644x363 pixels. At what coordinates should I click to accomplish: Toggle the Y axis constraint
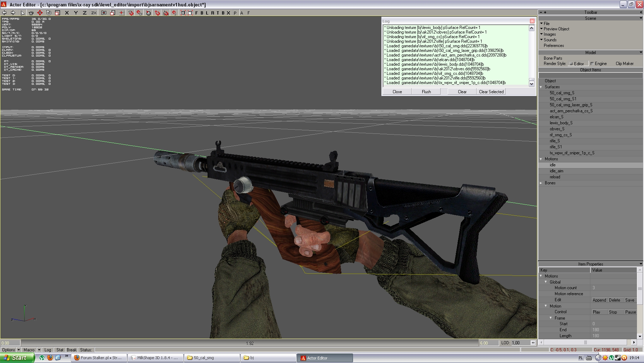tap(76, 13)
